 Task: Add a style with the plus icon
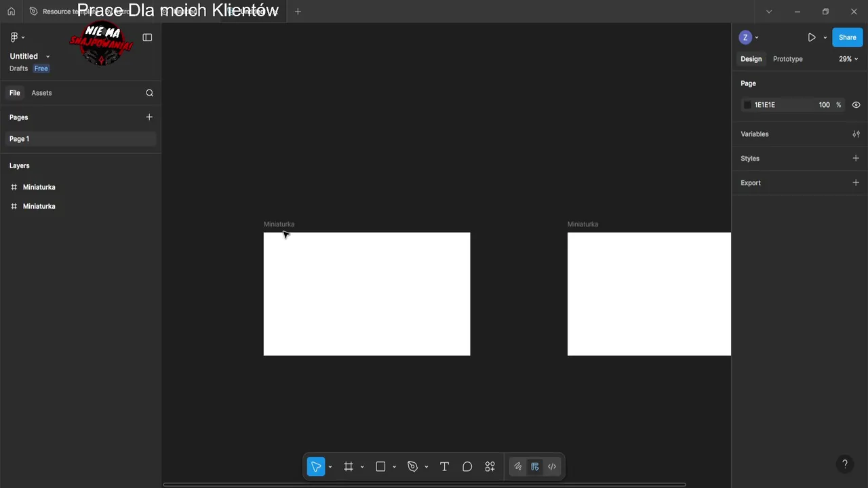coord(856,159)
